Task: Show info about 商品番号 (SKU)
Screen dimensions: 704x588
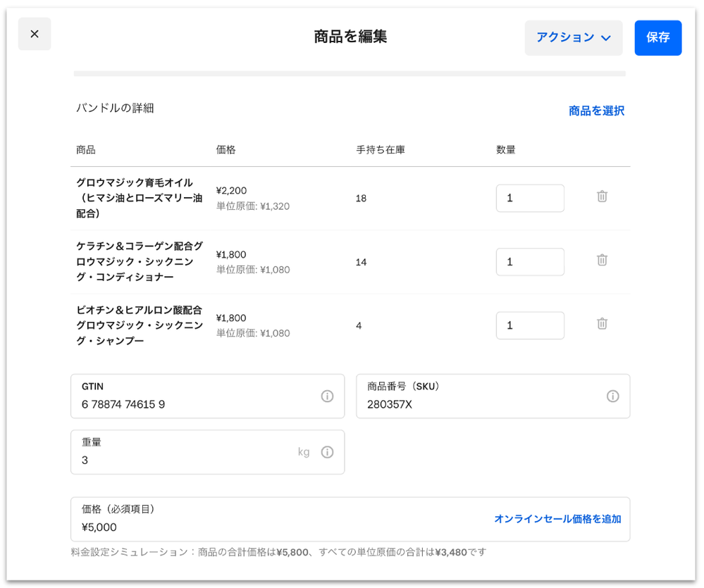Action: [x=612, y=396]
